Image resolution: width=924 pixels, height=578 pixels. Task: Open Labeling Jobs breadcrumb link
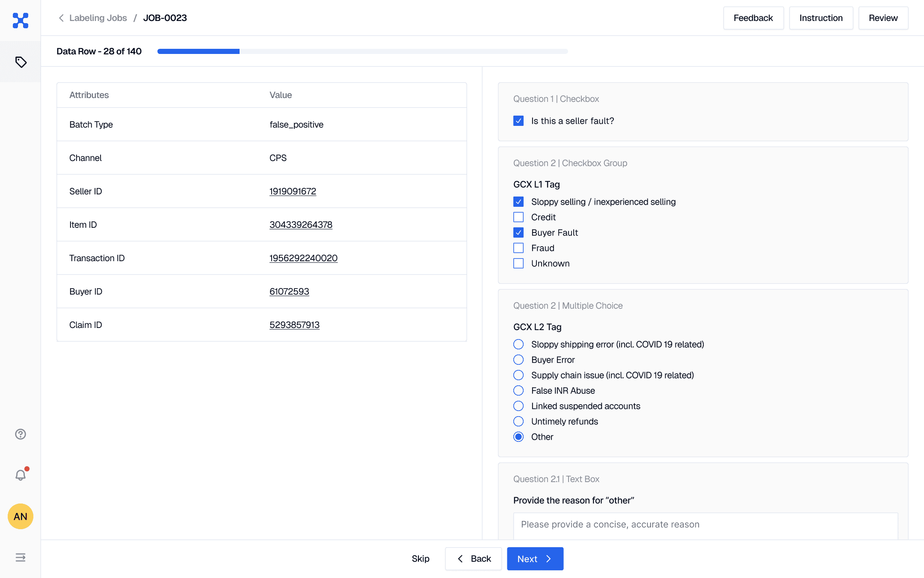pos(98,18)
